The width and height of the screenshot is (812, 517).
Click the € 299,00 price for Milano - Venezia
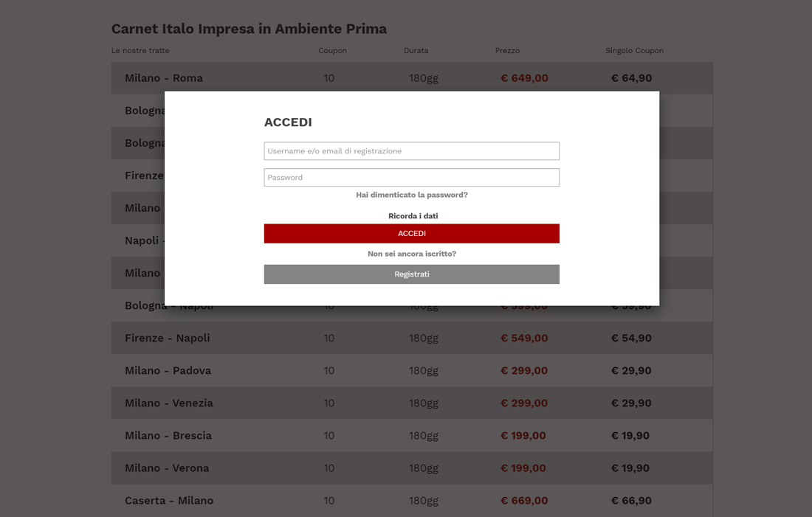tap(524, 403)
